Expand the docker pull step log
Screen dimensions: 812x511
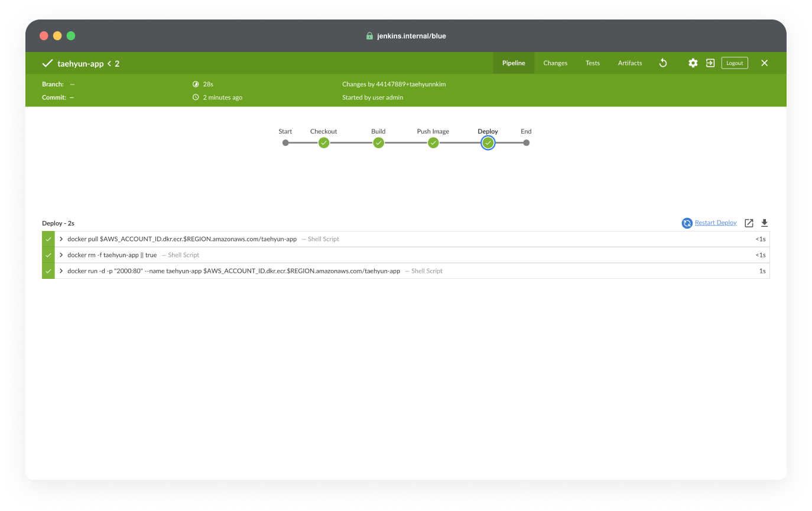point(61,239)
